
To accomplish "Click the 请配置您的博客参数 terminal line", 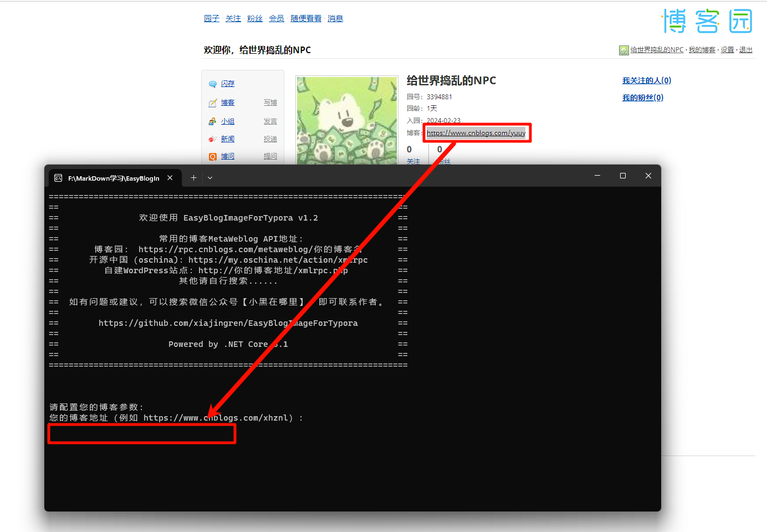I will [x=96, y=407].
